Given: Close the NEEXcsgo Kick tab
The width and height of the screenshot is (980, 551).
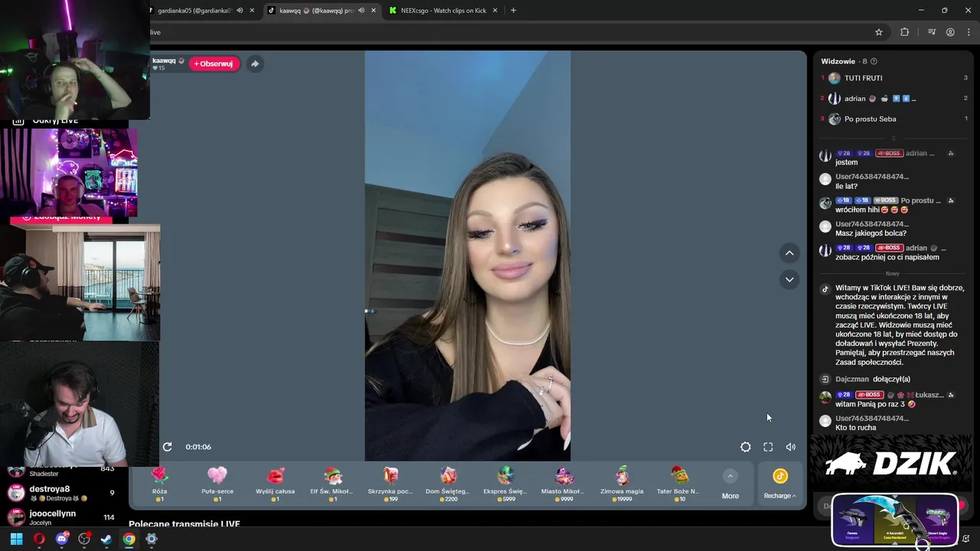Looking at the screenshot, I should pos(495,11).
